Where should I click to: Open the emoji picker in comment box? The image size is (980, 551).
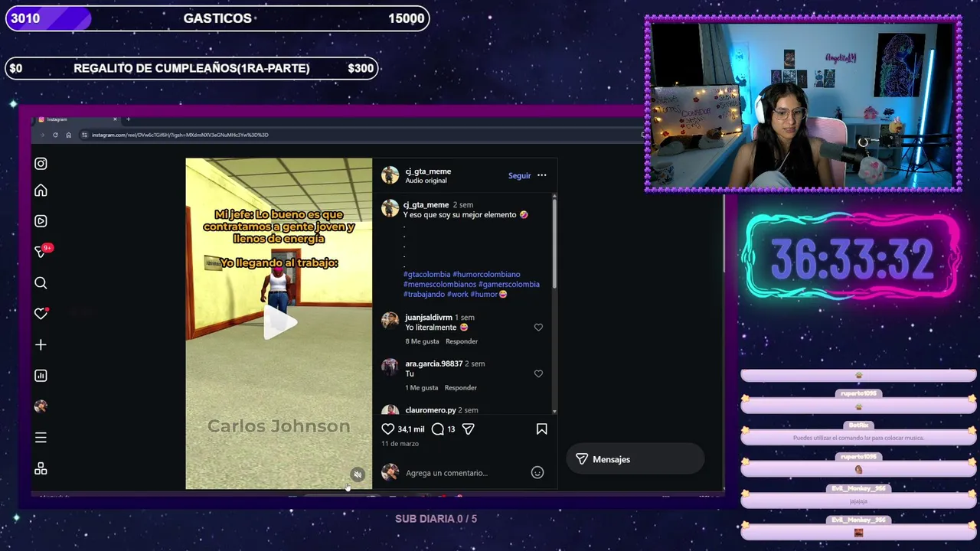(x=537, y=473)
